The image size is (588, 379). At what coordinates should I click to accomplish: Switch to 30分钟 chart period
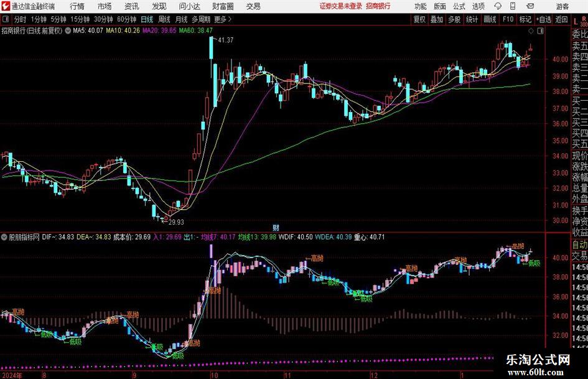pos(103,19)
